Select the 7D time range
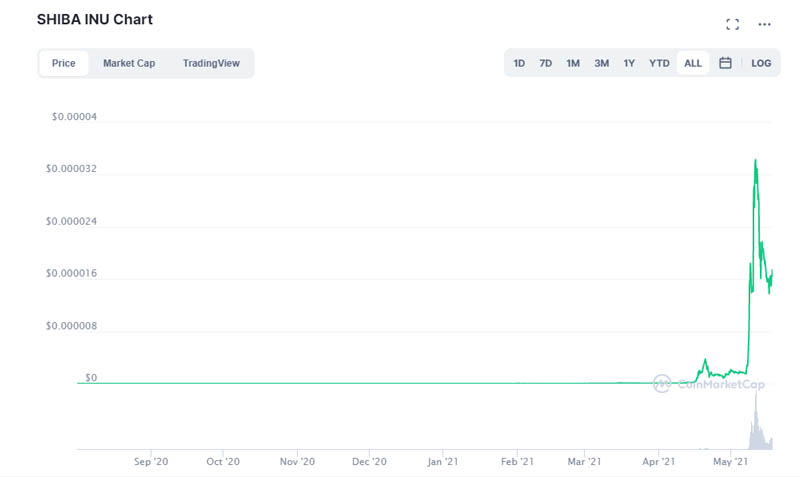Screen dimensions: 800x477 [545, 63]
